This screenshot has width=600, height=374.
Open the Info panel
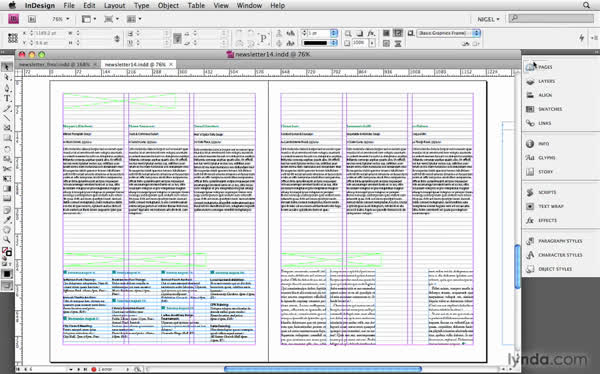tap(538, 144)
